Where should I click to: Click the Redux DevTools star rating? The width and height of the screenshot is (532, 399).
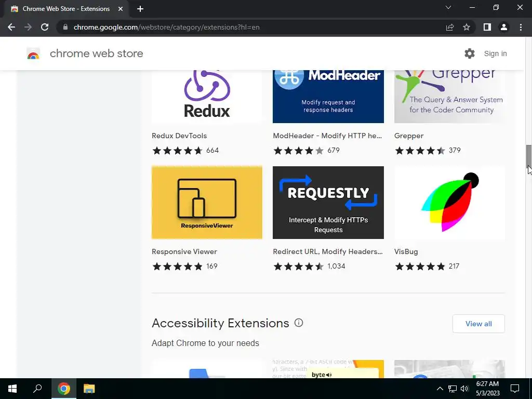[x=185, y=151]
